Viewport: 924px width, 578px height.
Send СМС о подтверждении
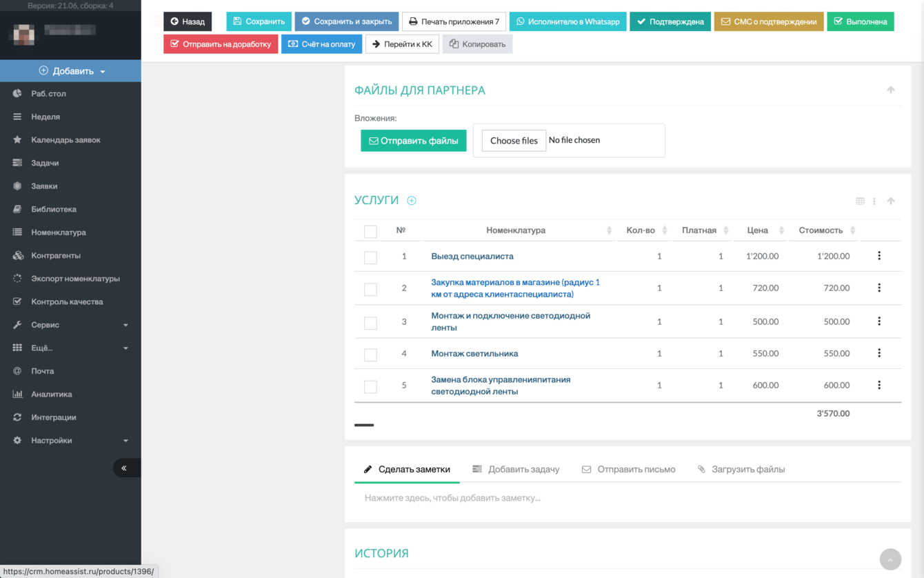tap(769, 21)
